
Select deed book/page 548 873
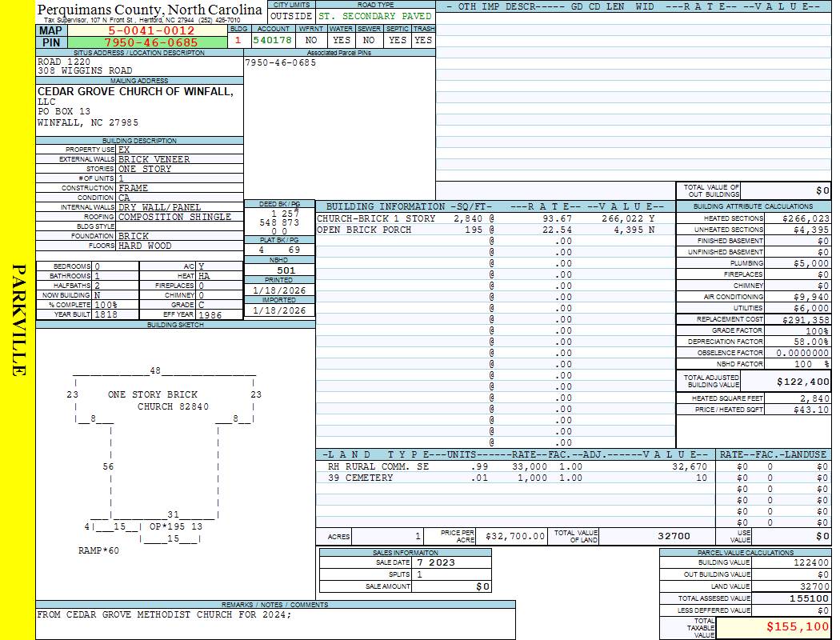(279, 222)
